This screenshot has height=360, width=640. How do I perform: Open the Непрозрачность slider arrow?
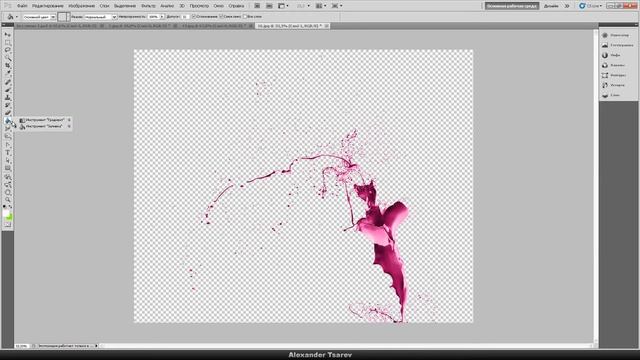point(162,17)
